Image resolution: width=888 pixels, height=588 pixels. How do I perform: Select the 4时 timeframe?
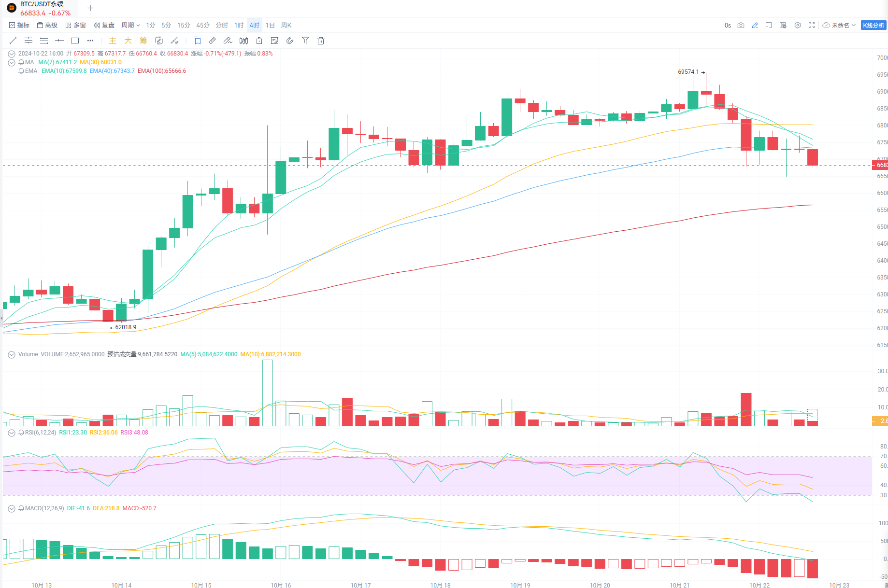(x=255, y=25)
